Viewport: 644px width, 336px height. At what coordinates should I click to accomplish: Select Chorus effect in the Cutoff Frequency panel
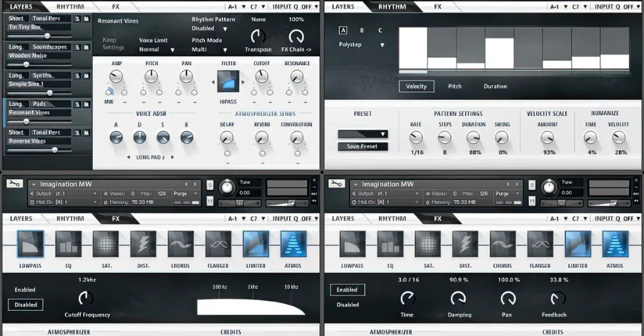click(181, 244)
